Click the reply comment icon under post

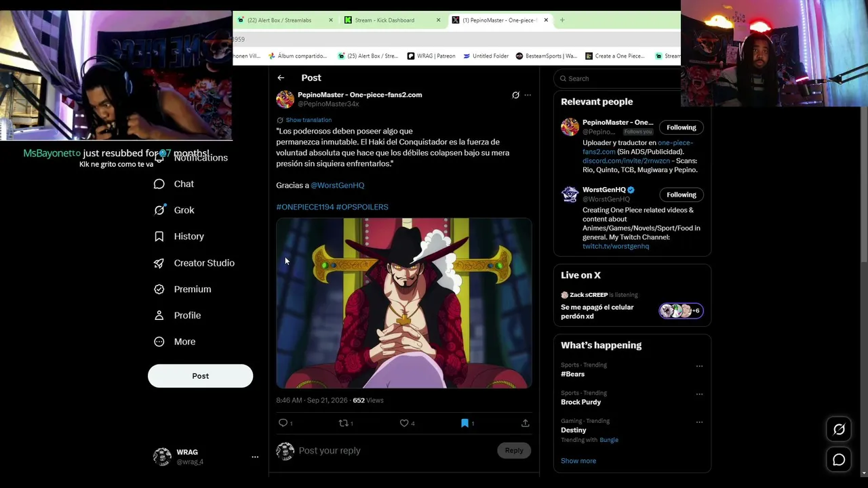(x=283, y=423)
